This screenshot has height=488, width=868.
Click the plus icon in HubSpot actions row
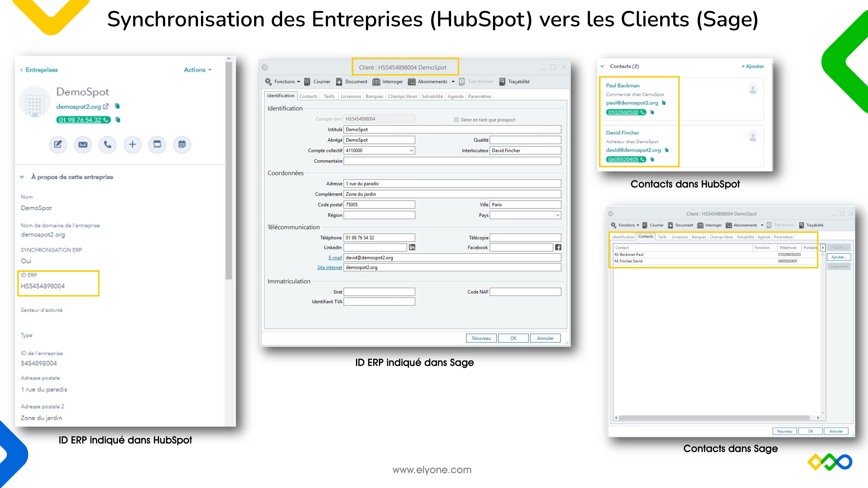132,145
